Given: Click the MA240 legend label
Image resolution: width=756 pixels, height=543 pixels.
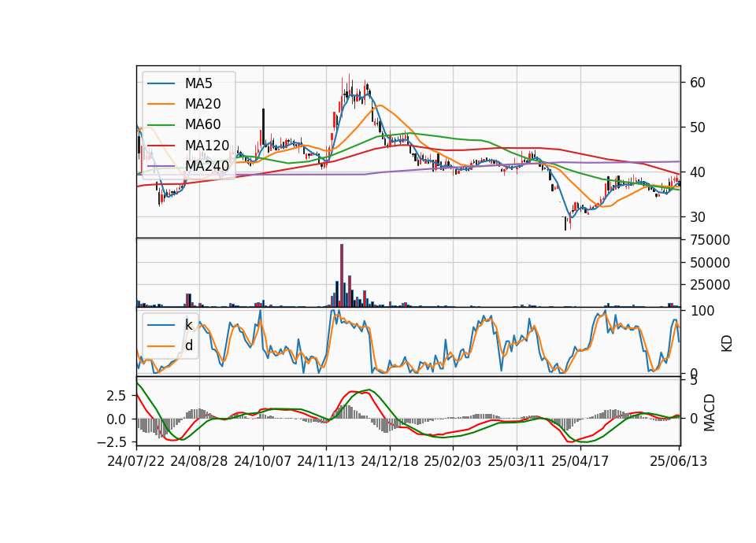Looking at the screenshot, I should [207, 166].
